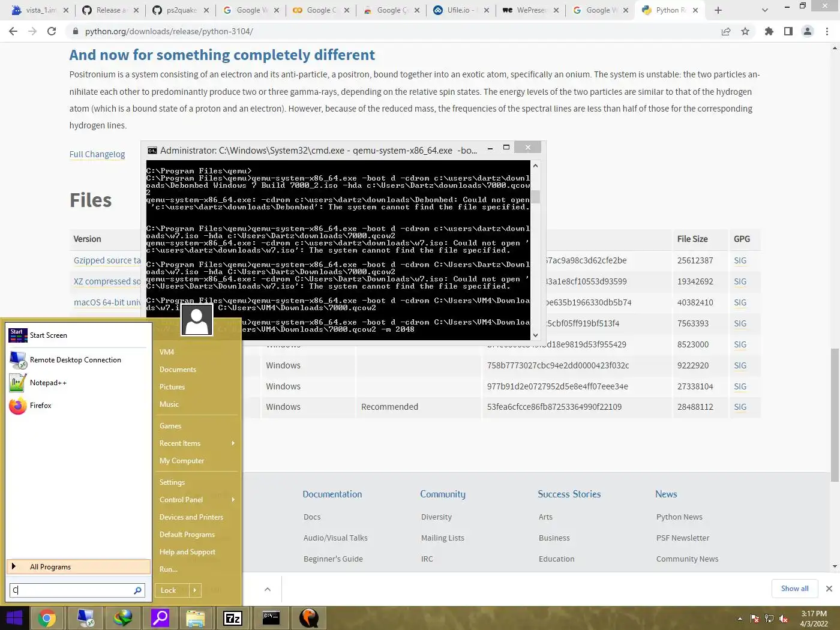Share this page icon in address bar
Viewport: 840px width, 630px height.
(x=726, y=31)
